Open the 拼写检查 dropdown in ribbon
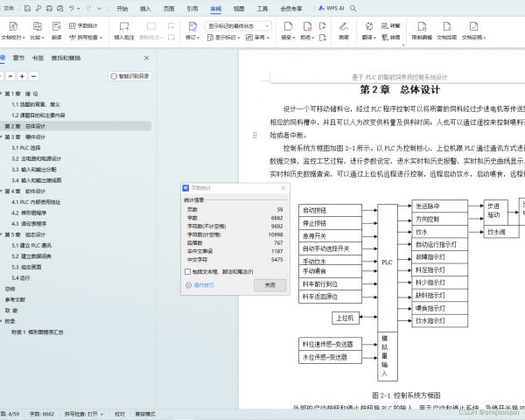The height and width of the screenshot is (420, 525). (x=86, y=37)
